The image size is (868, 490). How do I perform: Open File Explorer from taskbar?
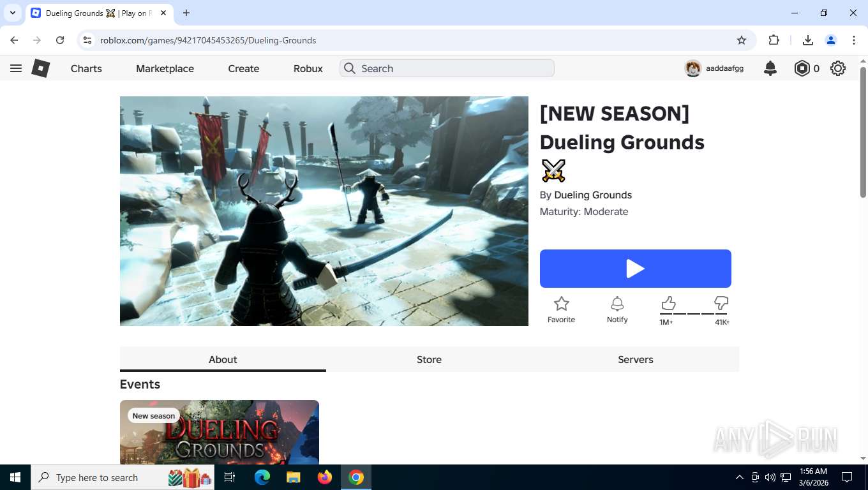coord(293,477)
